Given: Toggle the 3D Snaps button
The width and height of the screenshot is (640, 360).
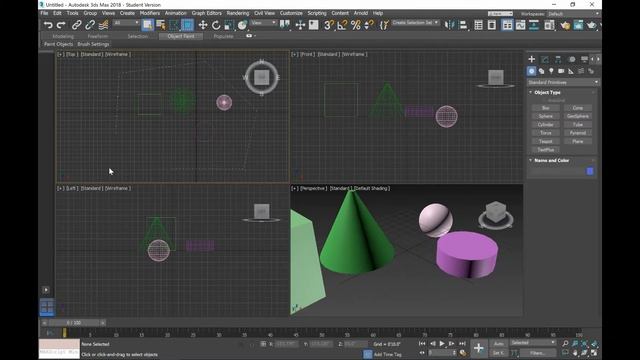Looking at the screenshot, I should [329, 25].
